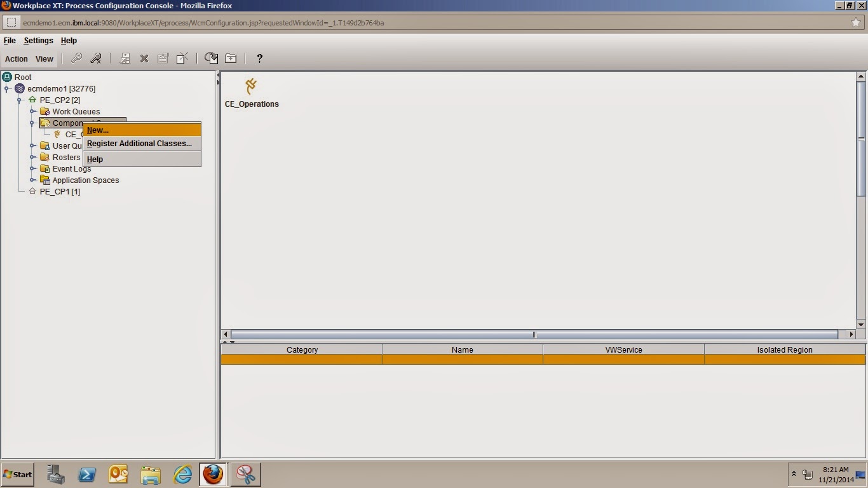Viewport: 868px width, 488px height.
Task: Open the properties toolbar icon
Action: pyautogui.click(x=163, y=58)
